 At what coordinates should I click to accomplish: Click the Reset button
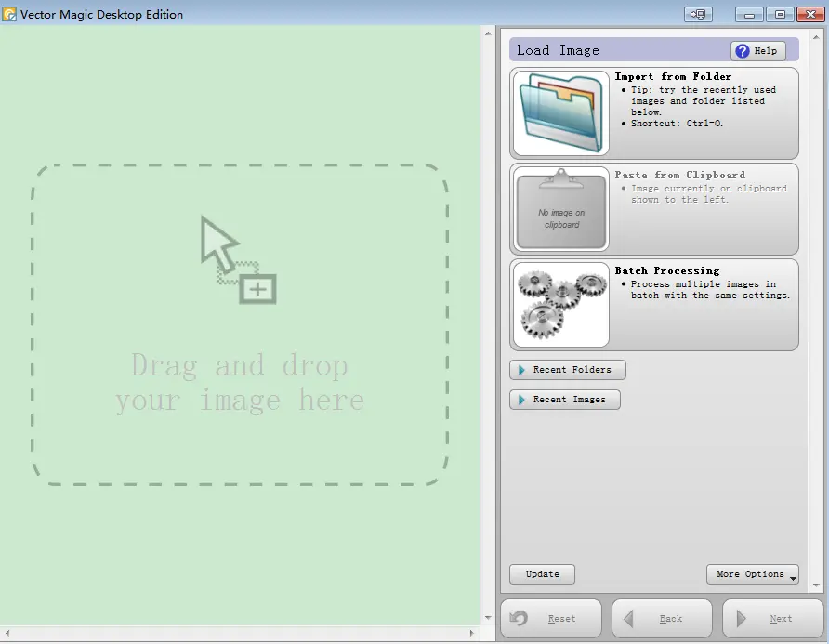(551, 619)
